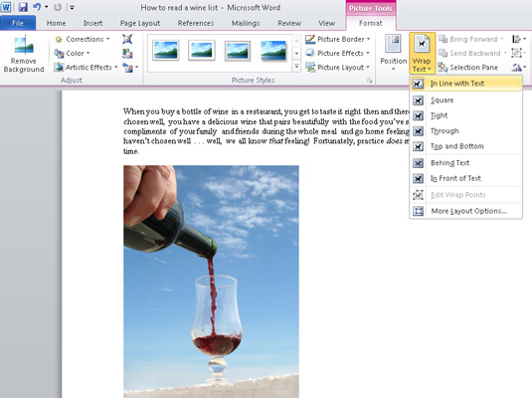Screen dimensions: 532x398
Task: Open the Color adjustment dropdown
Action: coord(72,54)
